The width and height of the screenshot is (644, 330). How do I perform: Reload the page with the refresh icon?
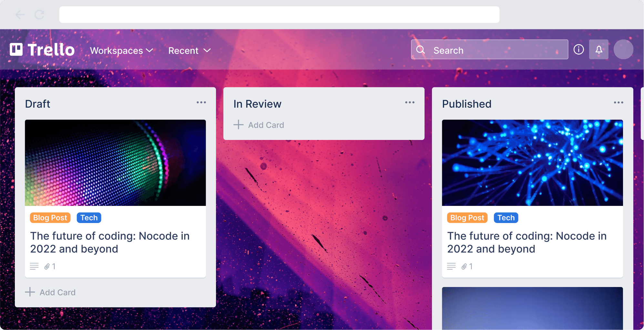(x=39, y=15)
